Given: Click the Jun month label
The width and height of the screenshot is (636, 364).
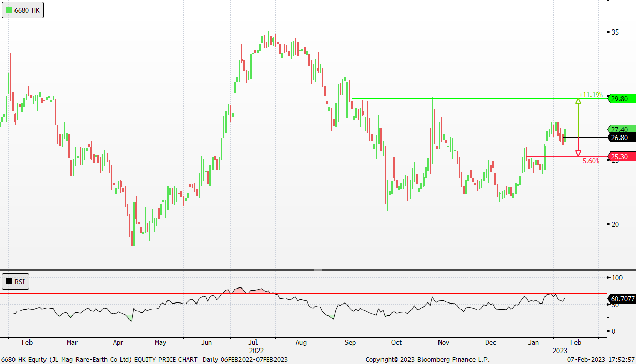Looking at the screenshot, I should coord(207,342).
